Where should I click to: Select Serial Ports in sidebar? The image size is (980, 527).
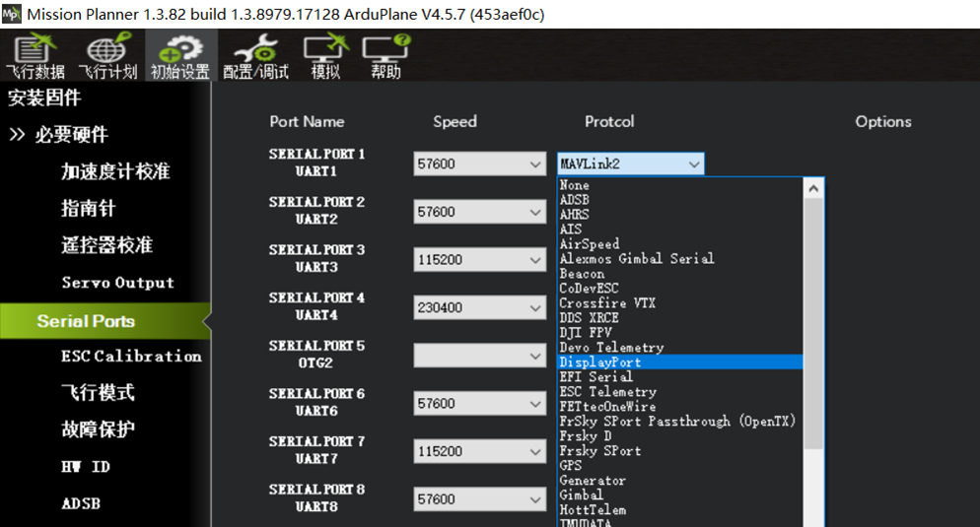(86, 321)
